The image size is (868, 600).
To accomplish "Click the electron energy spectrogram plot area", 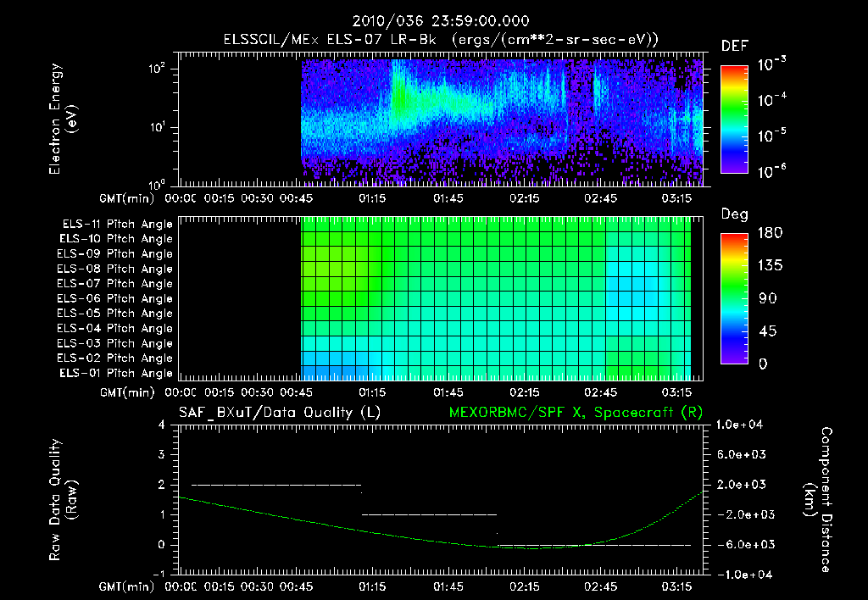I will 441,119.
